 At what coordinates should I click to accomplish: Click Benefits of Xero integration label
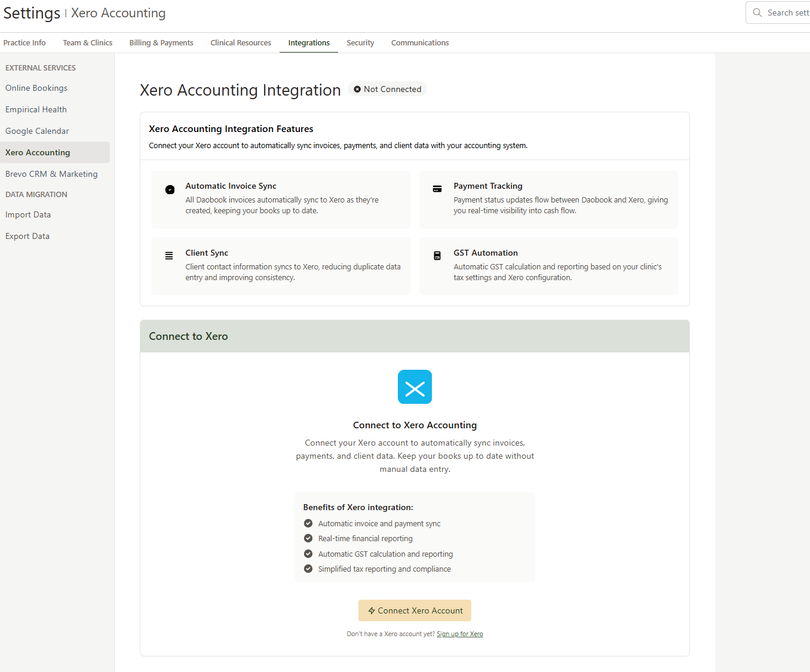tap(358, 507)
